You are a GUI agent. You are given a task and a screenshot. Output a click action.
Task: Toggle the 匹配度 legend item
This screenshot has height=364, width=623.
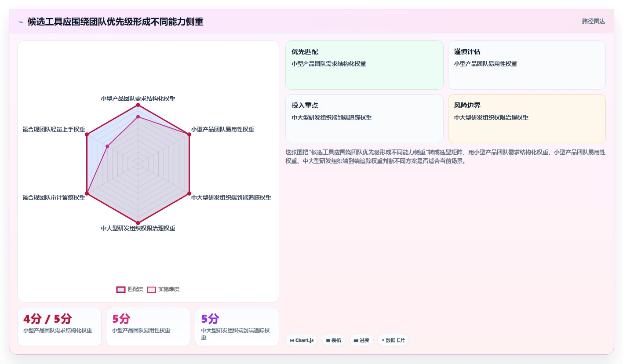tap(130, 289)
